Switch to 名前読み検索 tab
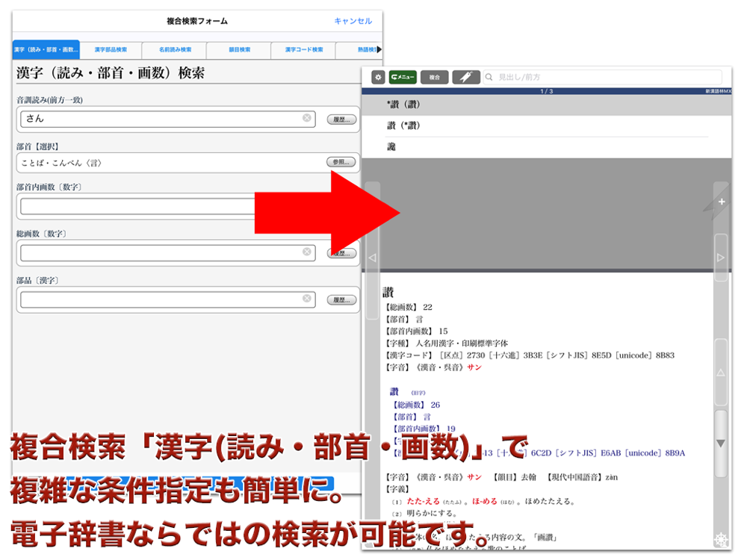Viewport: 747px width, 560px height. tap(176, 49)
